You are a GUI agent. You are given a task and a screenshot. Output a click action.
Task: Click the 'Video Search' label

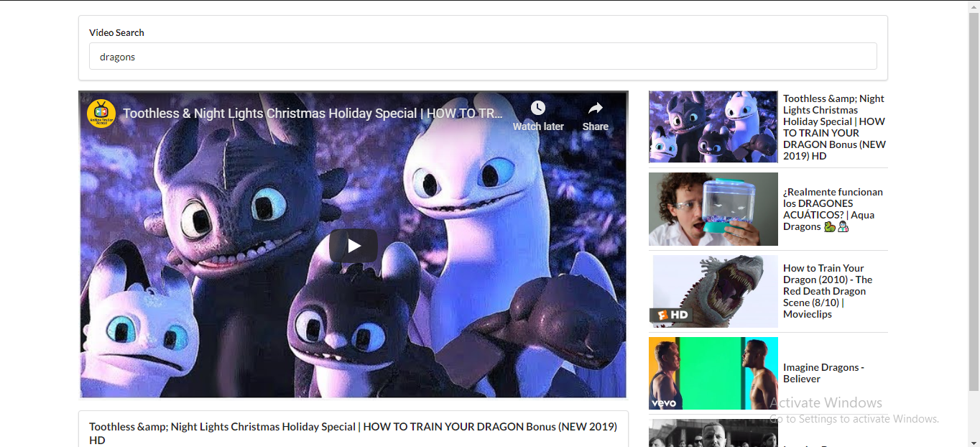click(x=116, y=32)
